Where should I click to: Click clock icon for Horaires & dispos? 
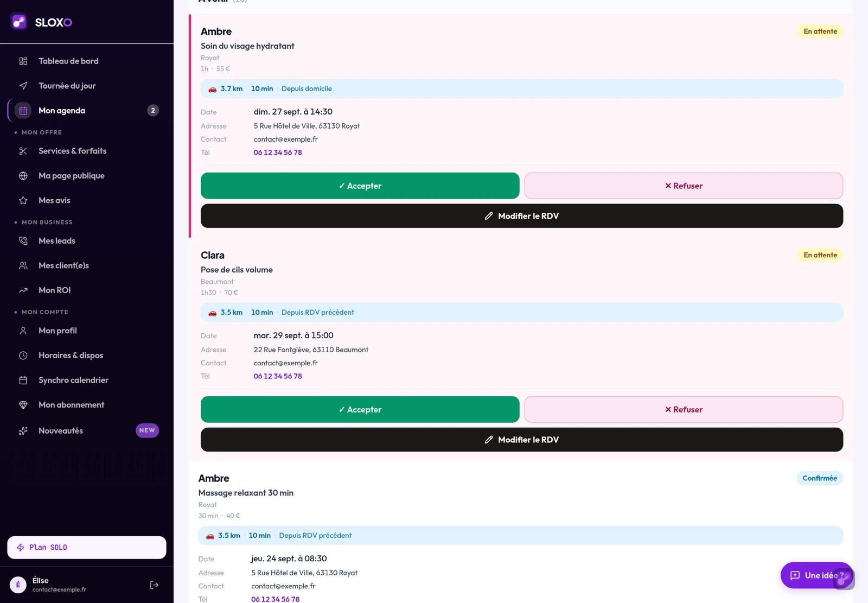pos(23,356)
